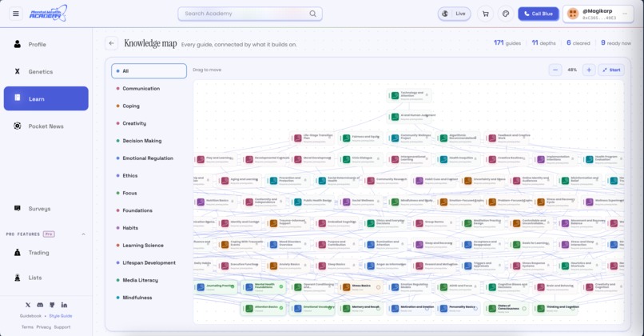Filter by Emotional Regulation category
The width and height of the screenshot is (644, 336).
tap(149, 158)
